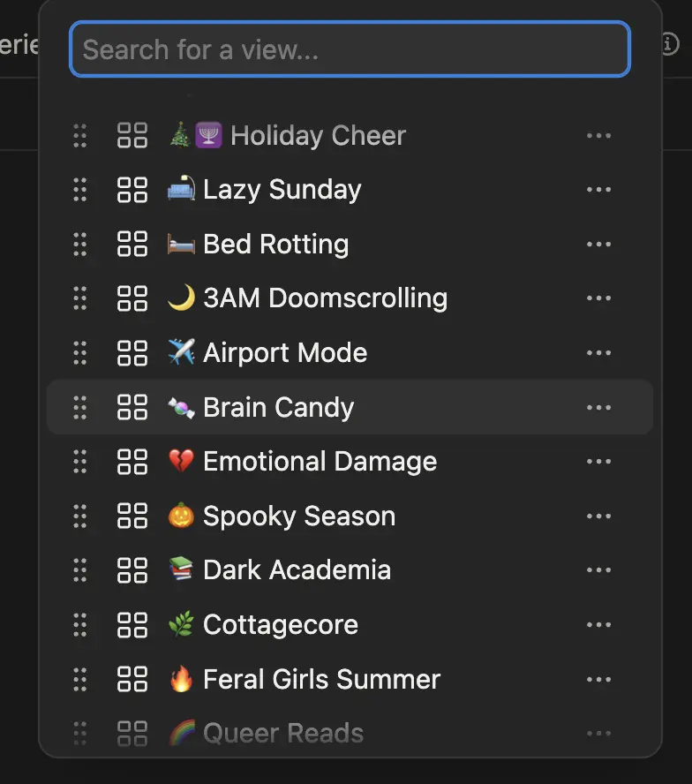Select the Emotional Damage view

[x=320, y=461]
